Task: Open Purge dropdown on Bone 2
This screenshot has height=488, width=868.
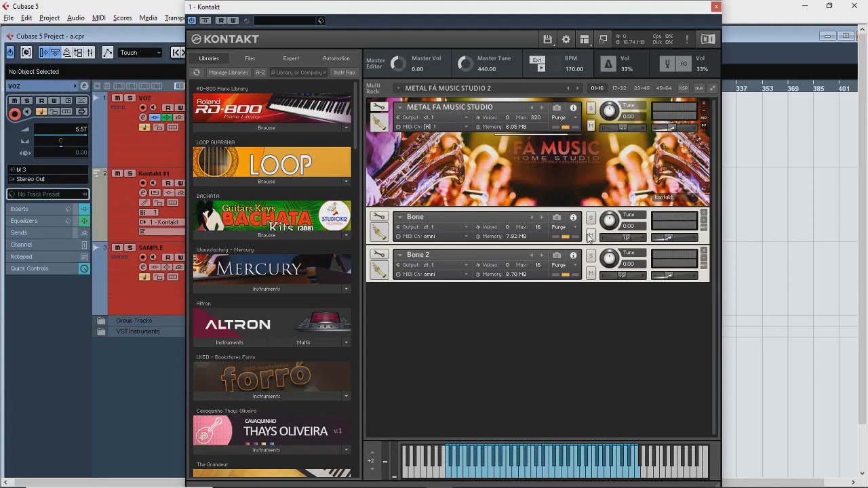Action: tap(564, 265)
